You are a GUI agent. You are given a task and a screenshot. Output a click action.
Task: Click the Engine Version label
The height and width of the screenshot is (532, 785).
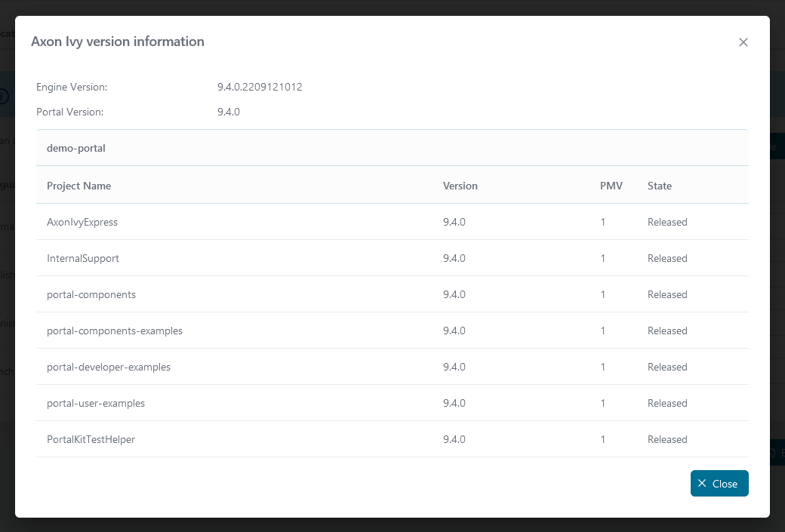(x=72, y=87)
